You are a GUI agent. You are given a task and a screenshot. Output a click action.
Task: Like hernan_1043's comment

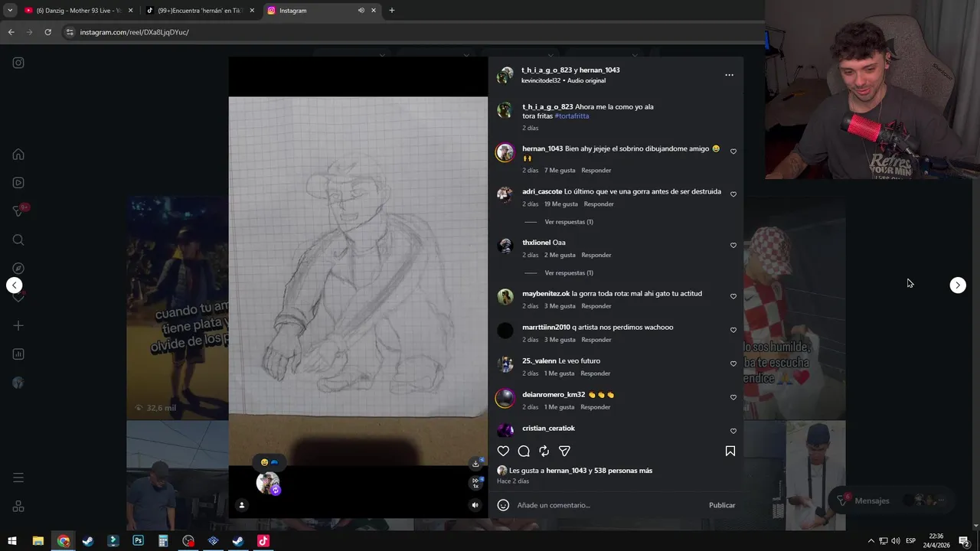click(x=733, y=152)
